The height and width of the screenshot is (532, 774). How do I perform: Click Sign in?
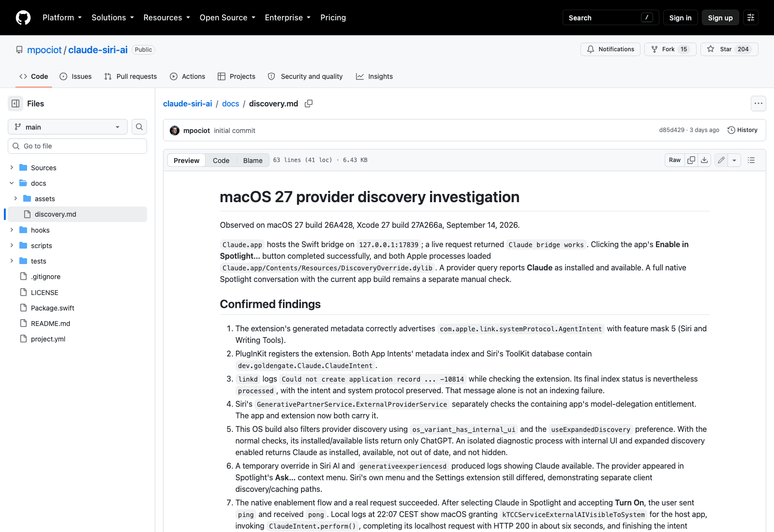[x=680, y=17]
